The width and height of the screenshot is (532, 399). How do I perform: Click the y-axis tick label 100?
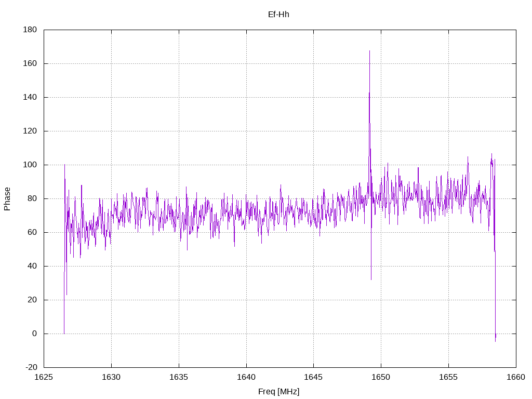(30, 165)
